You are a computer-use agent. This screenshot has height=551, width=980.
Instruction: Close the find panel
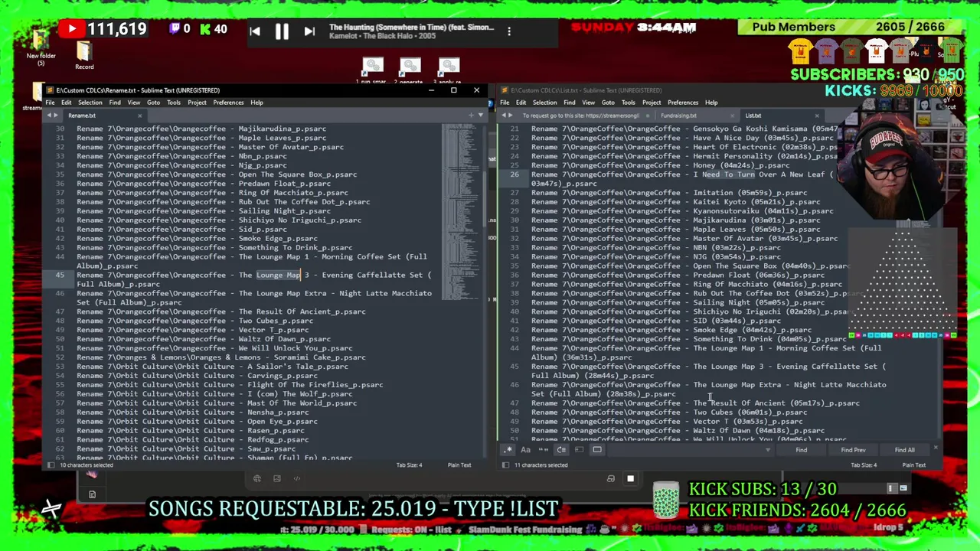pos(936,448)
